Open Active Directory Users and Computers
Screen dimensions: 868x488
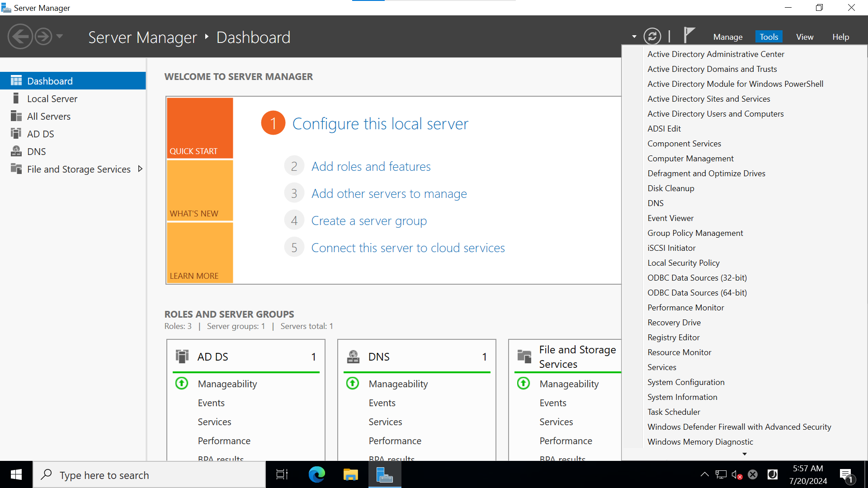pos(715,114)
